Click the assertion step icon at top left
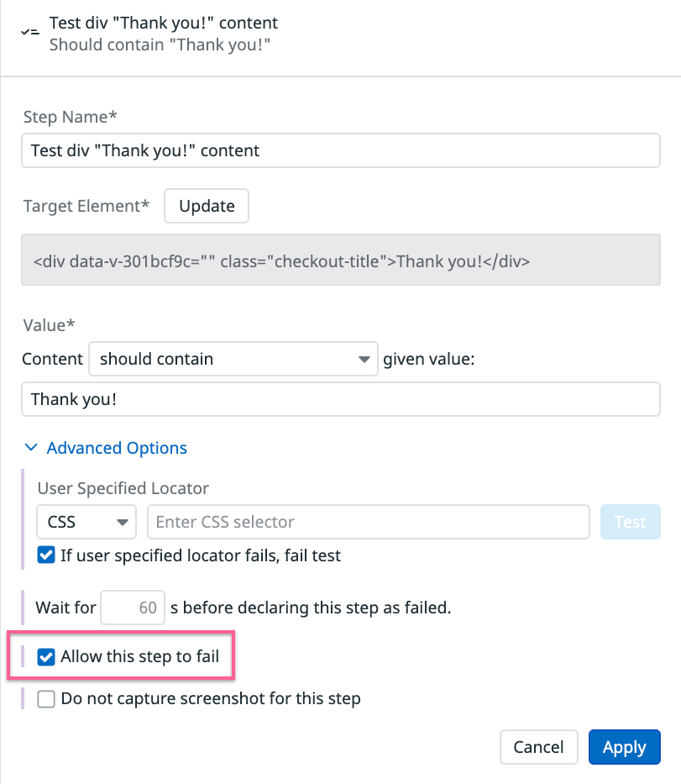The image size is (681, 784). click(30, 32)
